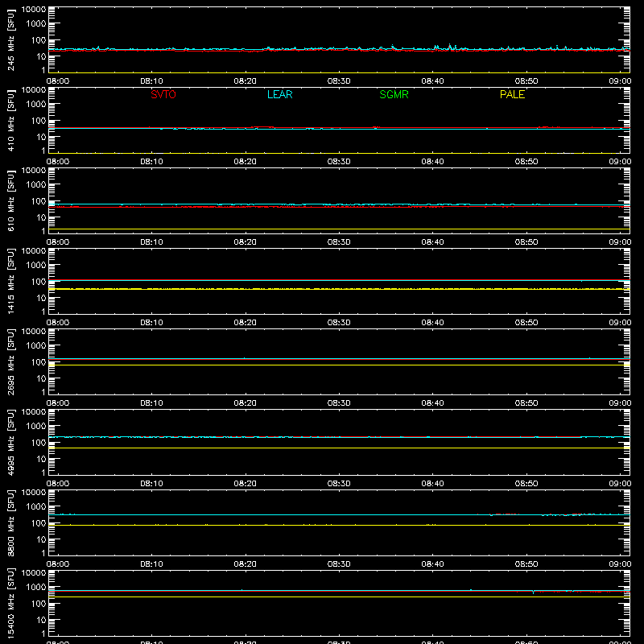The image size is (644, 644).
Task: Click the 10000 tick on 245 MHz axis
Action: click(34, 10)
